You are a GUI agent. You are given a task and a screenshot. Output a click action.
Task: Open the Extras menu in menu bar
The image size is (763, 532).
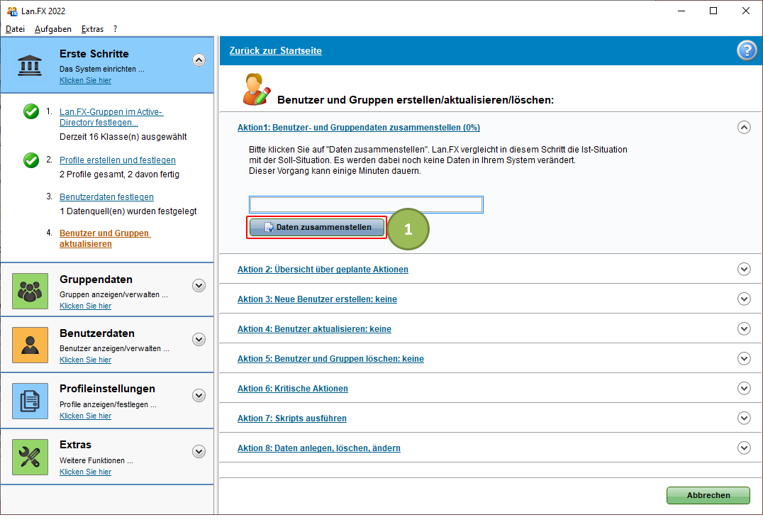tap(92, 29)
